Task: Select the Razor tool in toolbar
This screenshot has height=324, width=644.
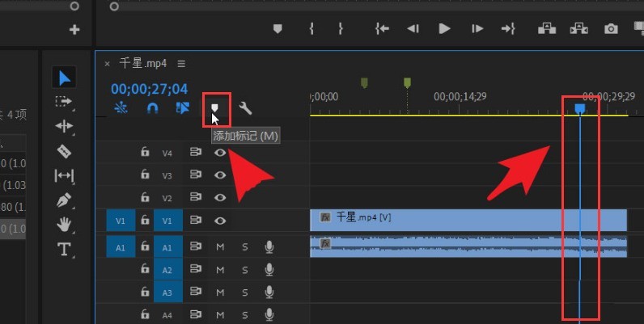Action: 64,151
